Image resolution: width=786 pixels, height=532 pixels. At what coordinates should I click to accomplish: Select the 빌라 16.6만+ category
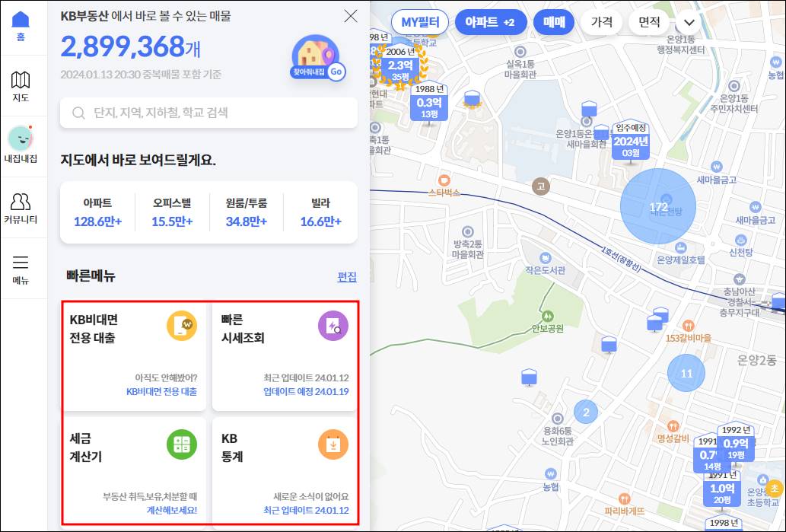pyautogui.click(x=321, y=212)
